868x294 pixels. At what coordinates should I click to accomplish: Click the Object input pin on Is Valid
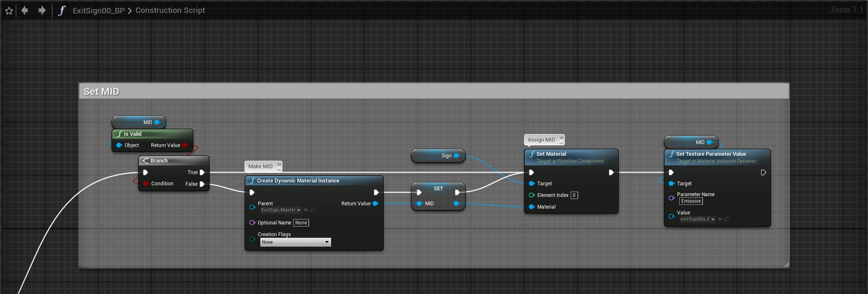pos(119,145)
